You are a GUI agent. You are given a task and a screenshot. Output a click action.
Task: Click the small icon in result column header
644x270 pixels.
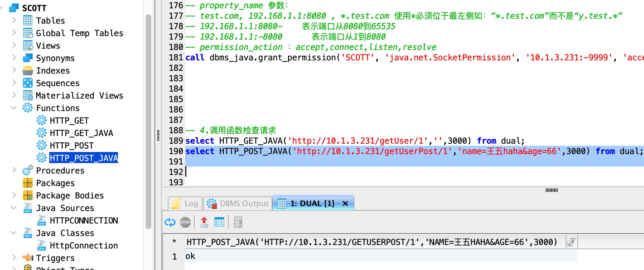571,242
